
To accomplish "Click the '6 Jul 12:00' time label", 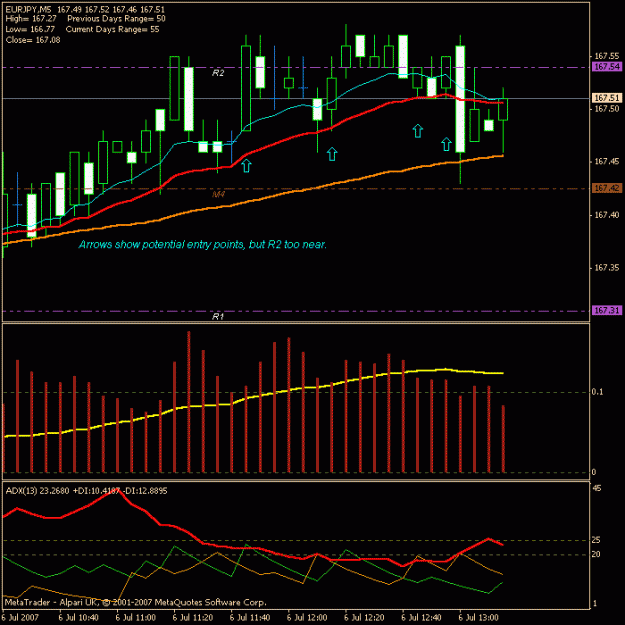I will pyautogui.click(x=307, y=618).
